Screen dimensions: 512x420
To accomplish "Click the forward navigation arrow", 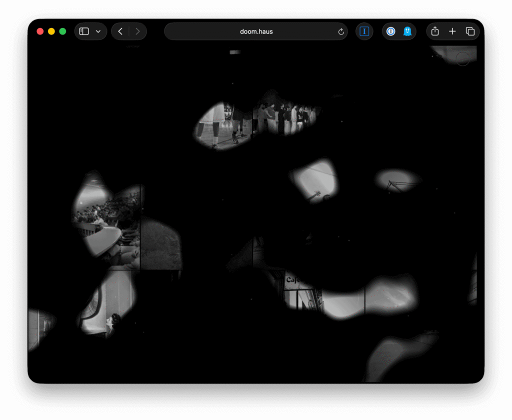I will [137, 31].
